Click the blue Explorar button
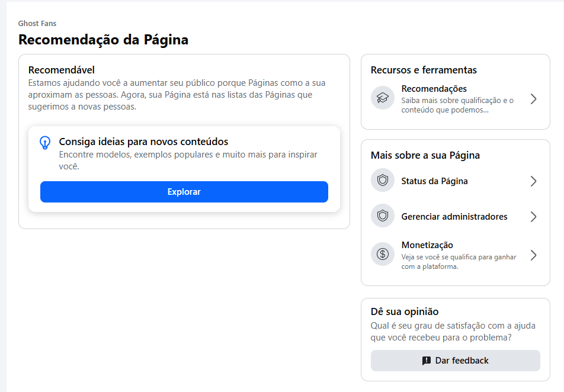Image resolution: width=564 pixels, height=392 pixels. coord(184,192)
